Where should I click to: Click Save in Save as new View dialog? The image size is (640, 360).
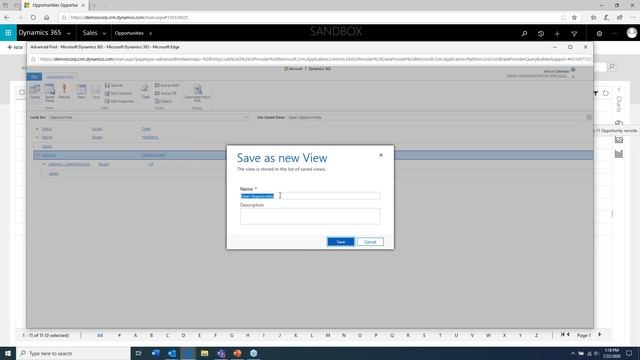pyautogui.click(x=340, y=242)
